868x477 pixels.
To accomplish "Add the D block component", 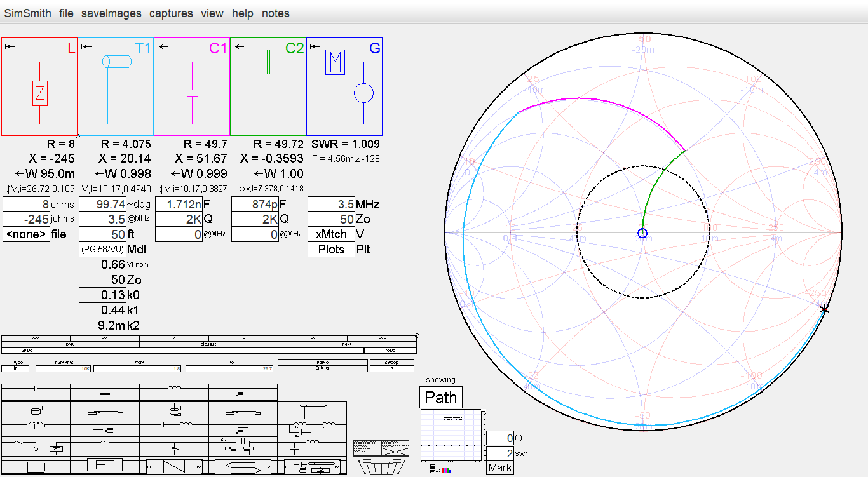I will click(36, 466).
